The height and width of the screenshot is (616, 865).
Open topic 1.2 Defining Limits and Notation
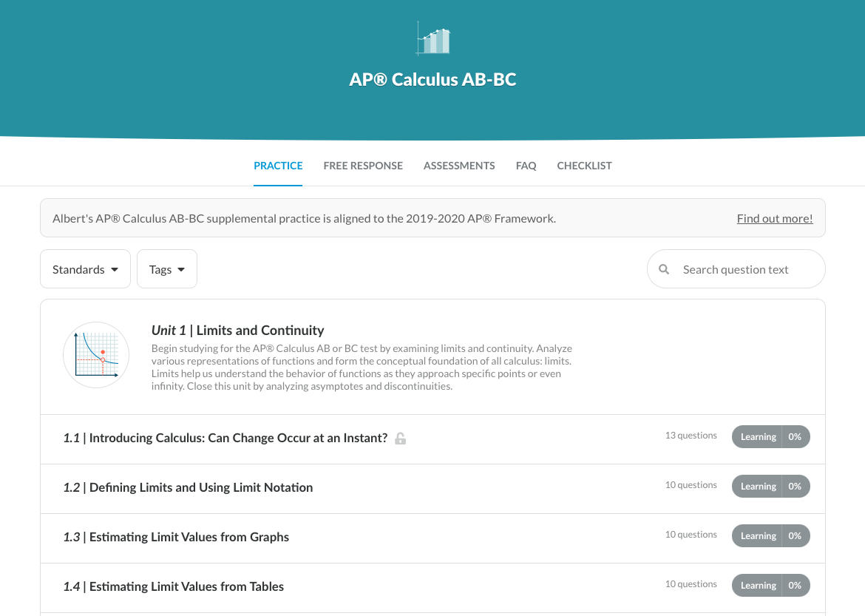point(189,487)
